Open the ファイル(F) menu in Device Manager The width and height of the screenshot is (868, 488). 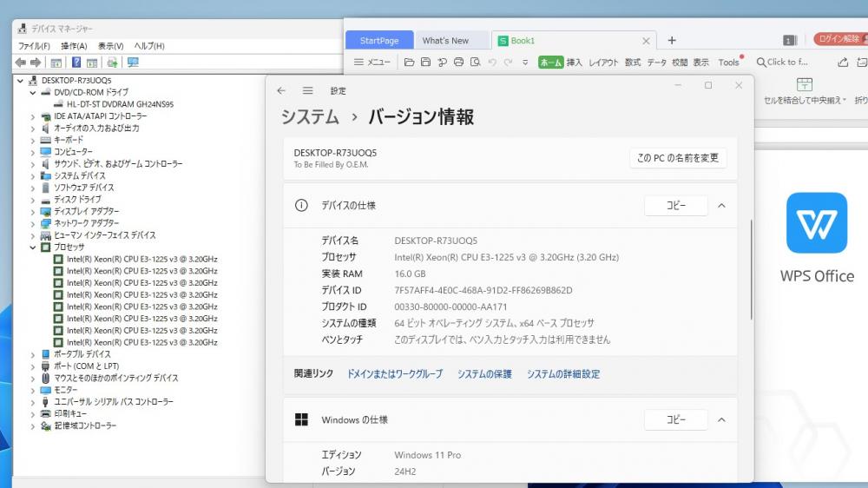coord(34,46)
